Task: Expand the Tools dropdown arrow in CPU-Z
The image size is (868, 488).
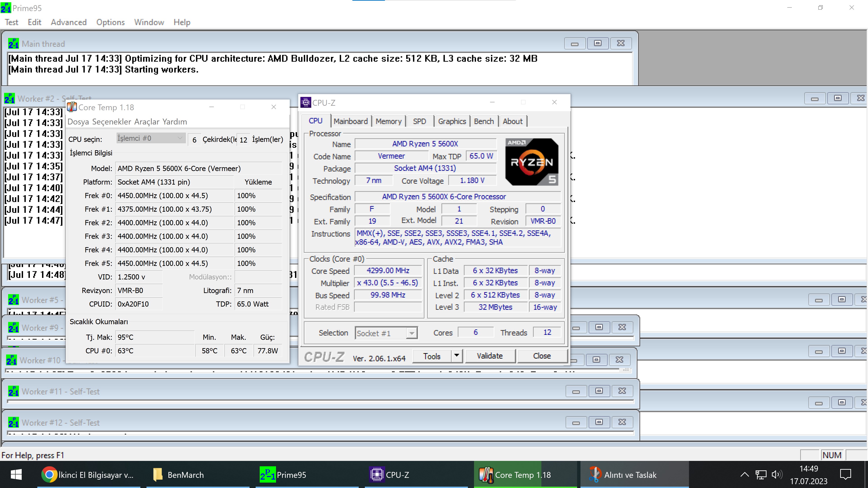Action: tap(457, 356)
